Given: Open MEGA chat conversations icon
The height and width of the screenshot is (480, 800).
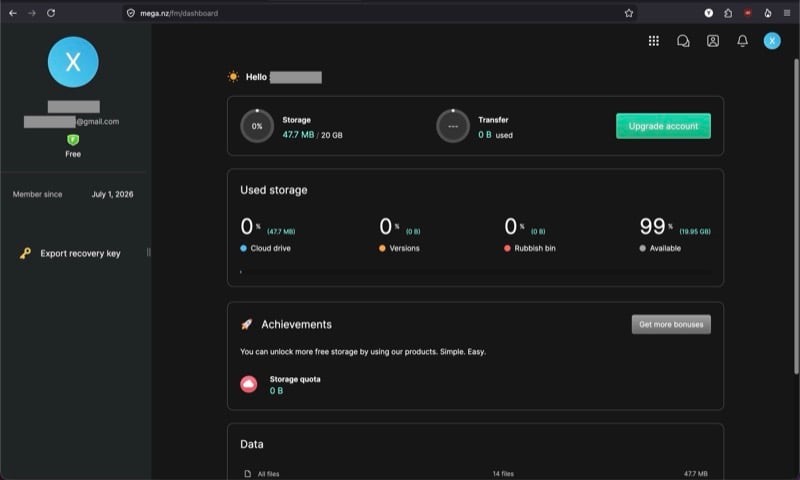Looking at the screenshot, I should pyautogui.click(x=683, y=41).
